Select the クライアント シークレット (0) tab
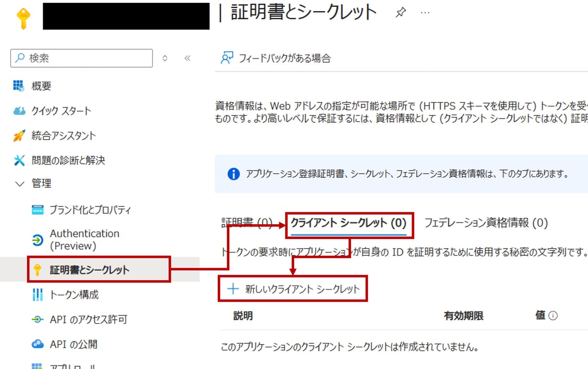The image size is (588, 369). (349, 223)
